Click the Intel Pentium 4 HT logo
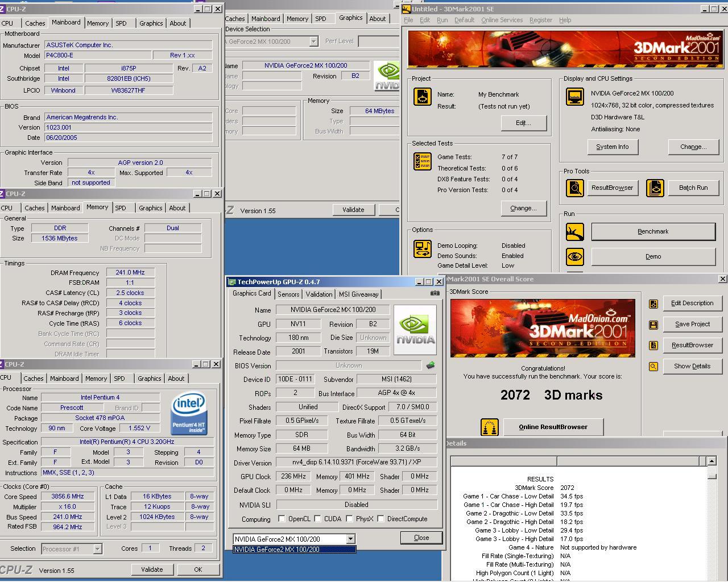The height and width of the screenshot is (582, 728). click(189, 414)
